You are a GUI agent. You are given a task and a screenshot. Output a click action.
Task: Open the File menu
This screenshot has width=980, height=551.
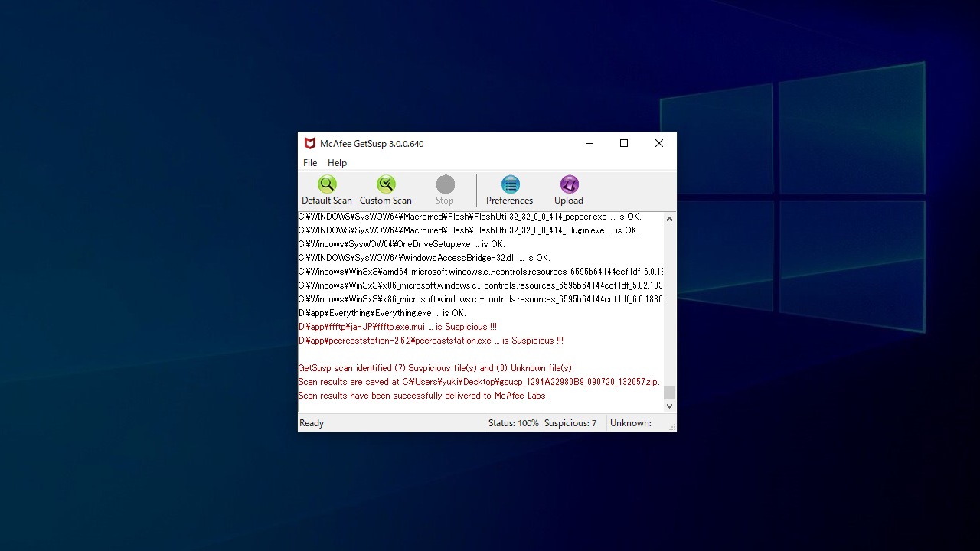(310, 163)
